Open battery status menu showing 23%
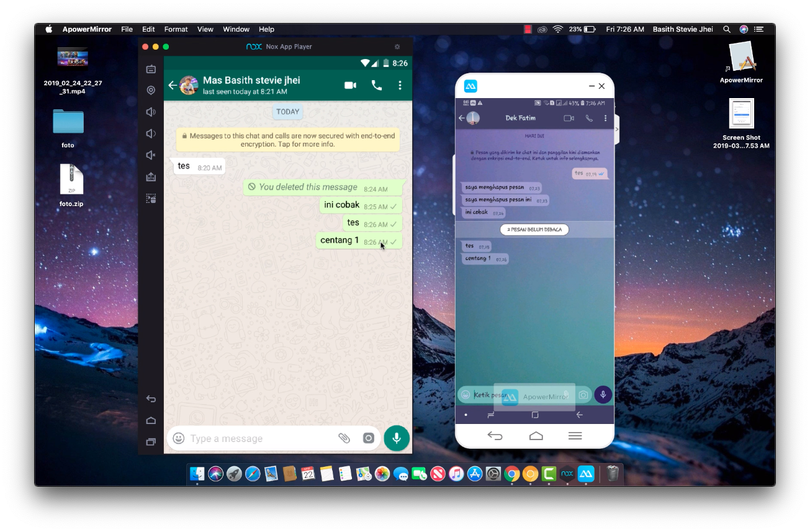The image size is (810, 532). click(x=582, y=29)
